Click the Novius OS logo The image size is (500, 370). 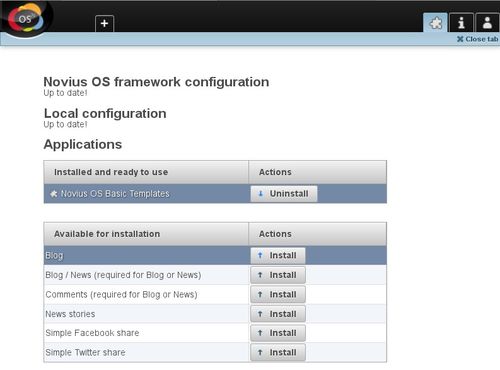26,18
